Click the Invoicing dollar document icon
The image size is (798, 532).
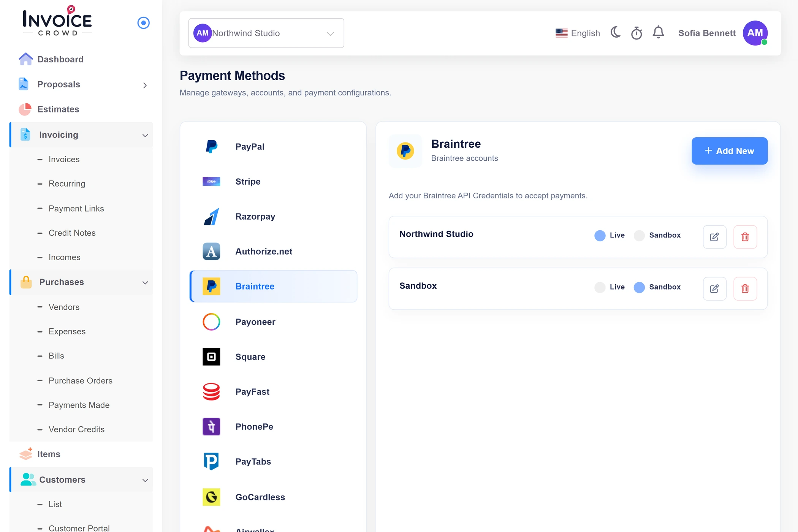[25, 135]
